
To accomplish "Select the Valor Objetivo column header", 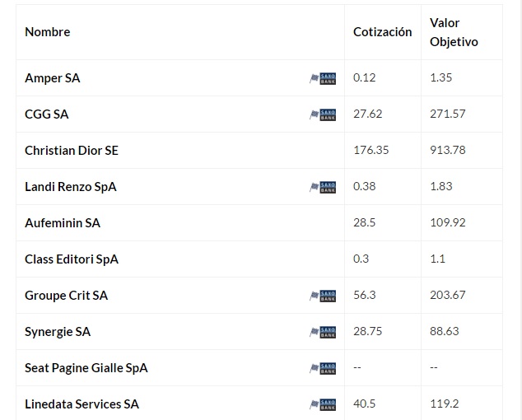I will 454,32.
